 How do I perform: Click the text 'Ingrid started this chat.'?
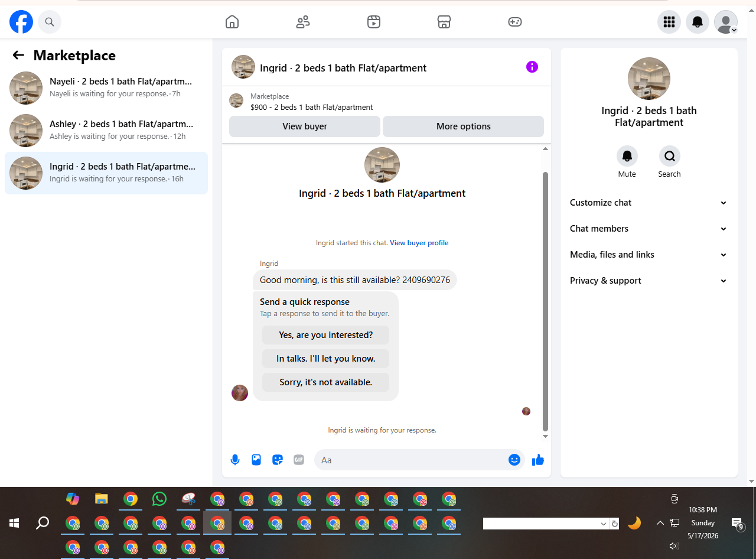pos(352,243)
